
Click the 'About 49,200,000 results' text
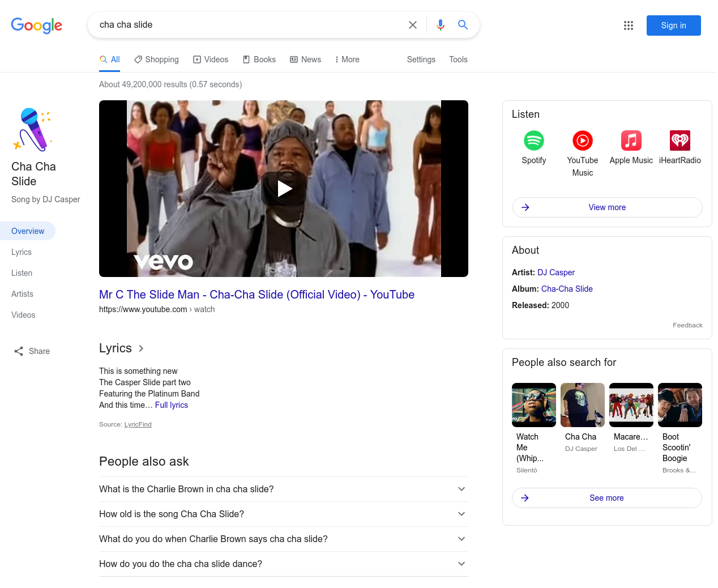pos(170,84)
